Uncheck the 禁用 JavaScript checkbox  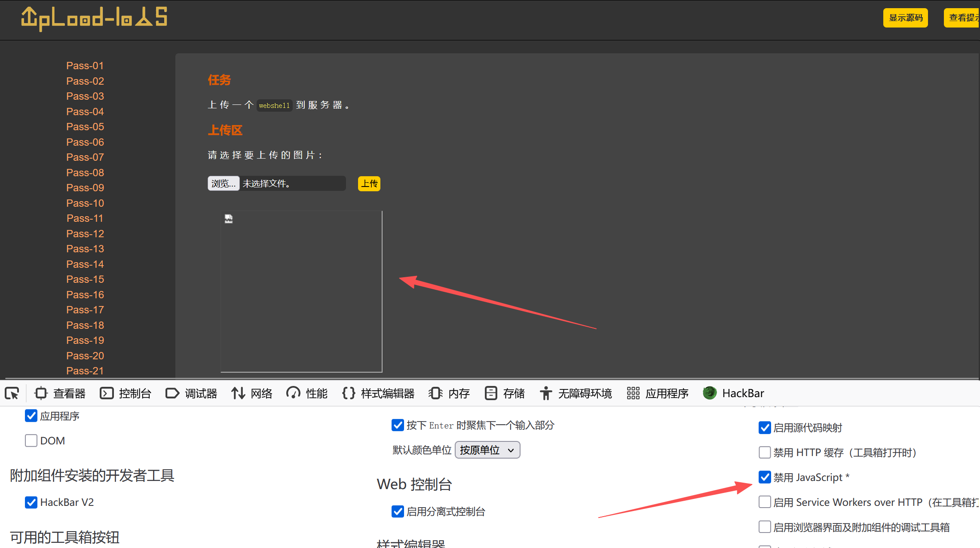tap(765, 477)
